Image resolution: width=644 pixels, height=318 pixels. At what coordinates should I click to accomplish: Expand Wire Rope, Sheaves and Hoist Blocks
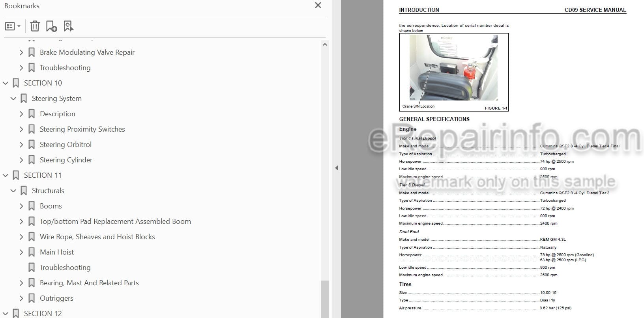click(x=21, y=237)
